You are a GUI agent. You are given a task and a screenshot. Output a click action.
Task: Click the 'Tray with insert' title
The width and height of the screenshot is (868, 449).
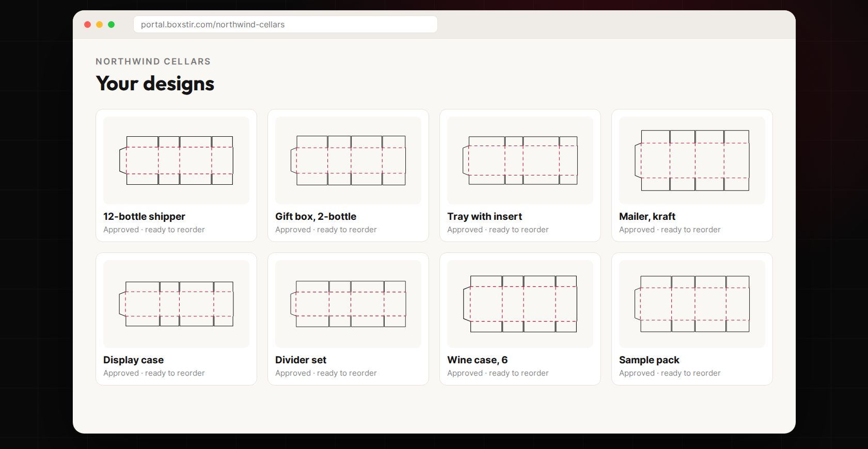coord(484,217)
